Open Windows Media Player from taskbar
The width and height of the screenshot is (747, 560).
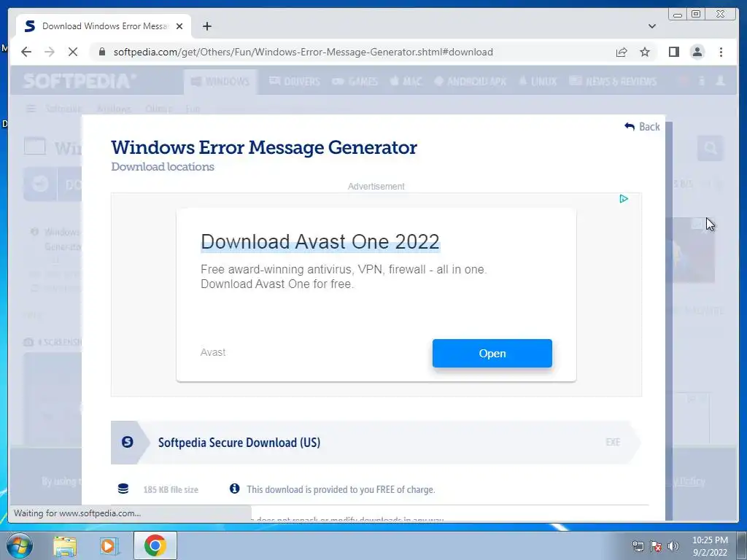(109, 545)
